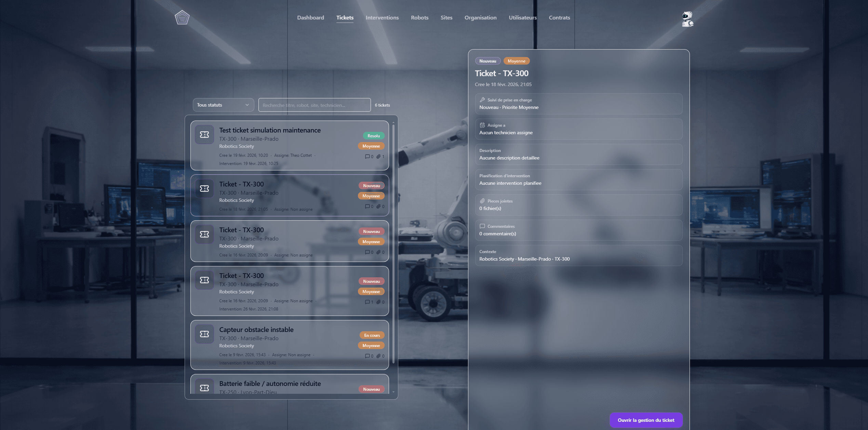Click the ticket search input field
868x430 pixels.
[314, 105]
